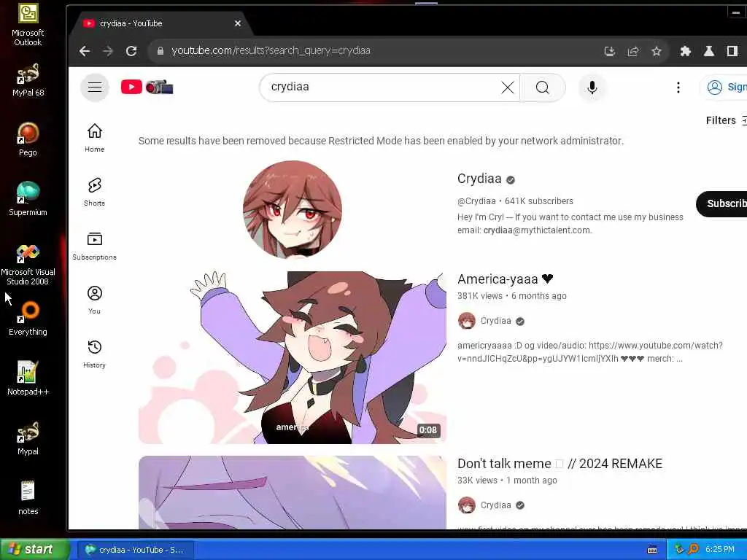Toggle the browser side panel
Image resolution: width=747 pixels, height=560 pixels.
pos(732,51)
